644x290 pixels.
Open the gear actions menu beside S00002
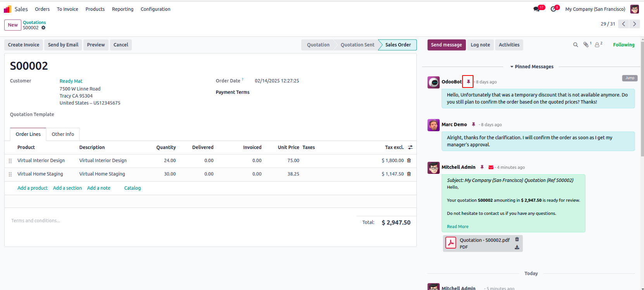point(43,28)
